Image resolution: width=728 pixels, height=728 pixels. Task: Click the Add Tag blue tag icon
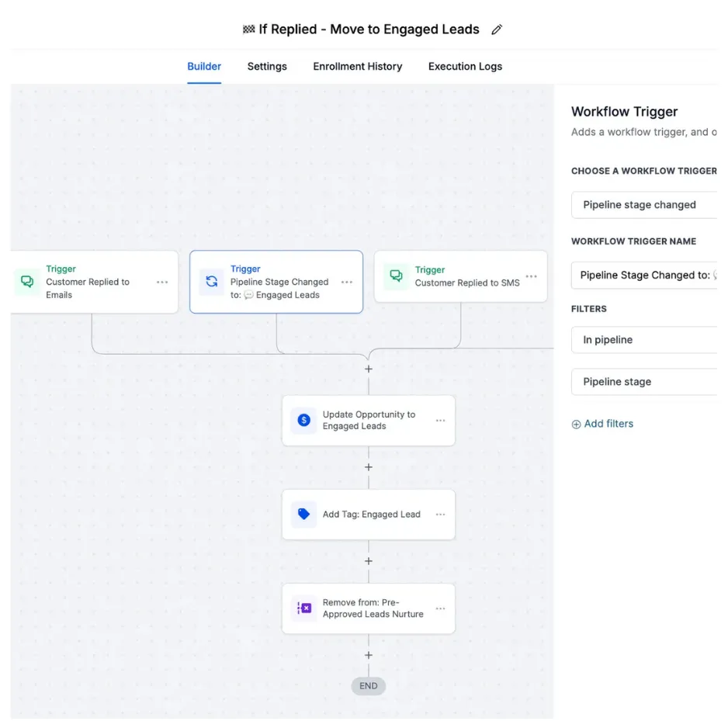pyautogui.click(x=304, y=514)
